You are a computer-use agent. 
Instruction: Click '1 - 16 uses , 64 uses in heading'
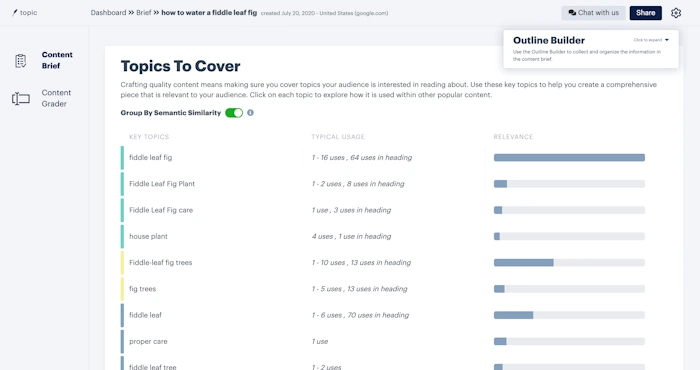362,158
